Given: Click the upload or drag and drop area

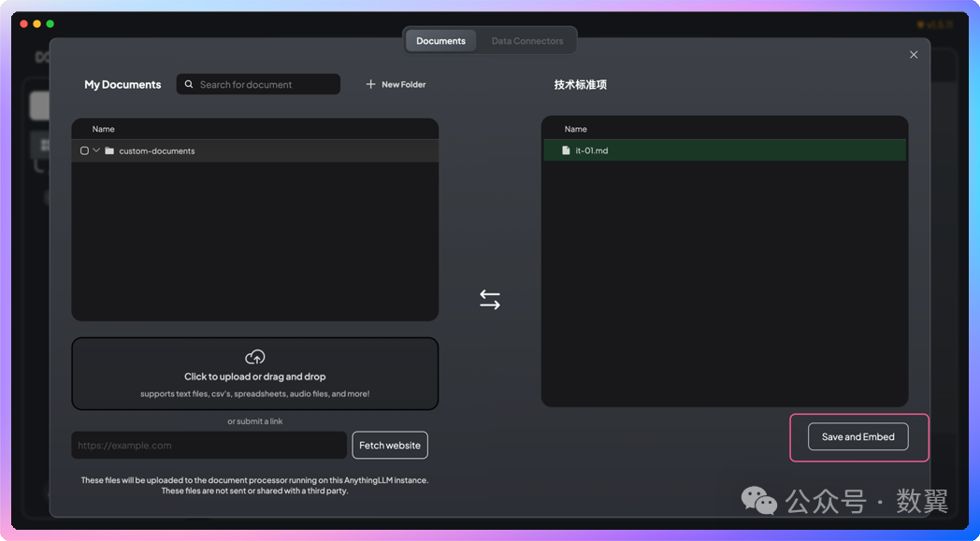Looking at the screenshot, I should click(x=254, y=376).
